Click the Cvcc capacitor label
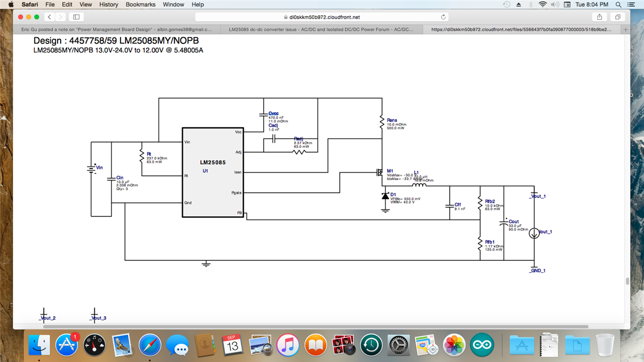644x362 pixels. click(273, 113)
